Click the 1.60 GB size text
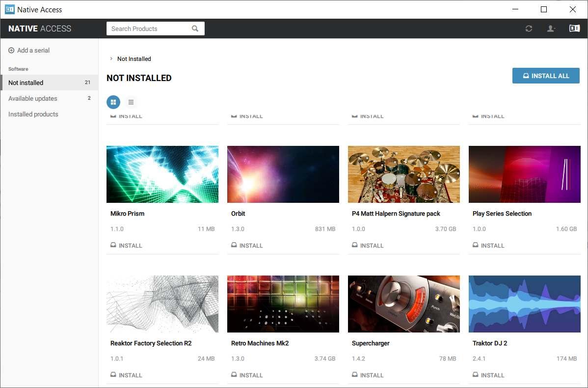The image size is (588, 388). (x=566, y=229)
